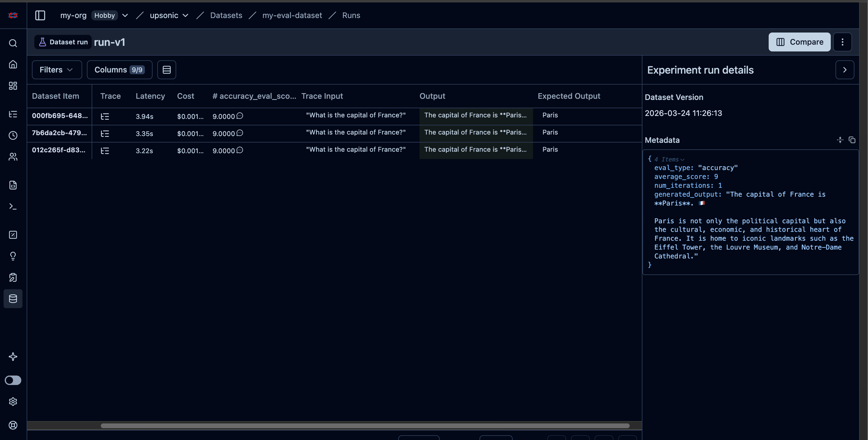This screenshot has width=868, height=440.
Task: Open trace icon for row 7b6da2cb-479
Action: click(105, 134)
